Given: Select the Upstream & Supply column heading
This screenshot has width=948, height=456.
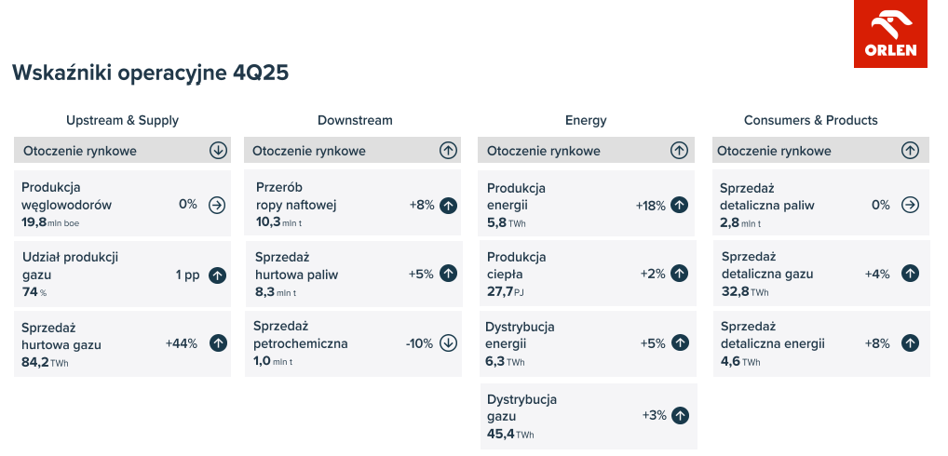Looking at the screenshot, I should click(122, 120).
